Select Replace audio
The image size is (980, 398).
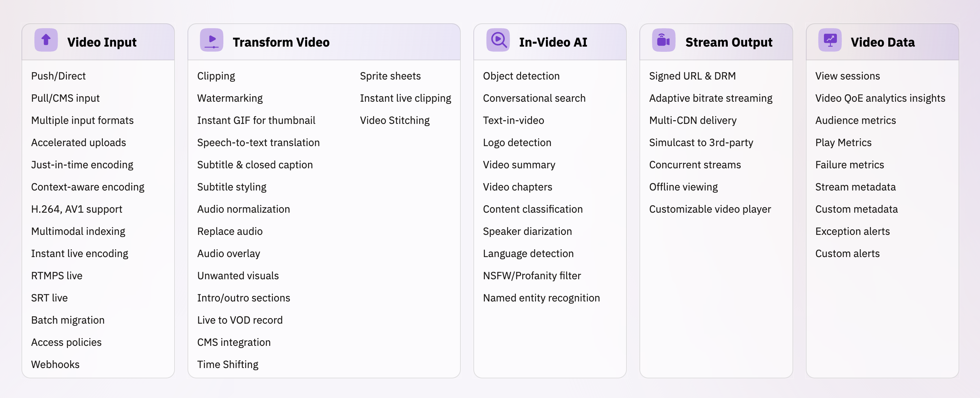pyautogui.click(x=230, y=231)
